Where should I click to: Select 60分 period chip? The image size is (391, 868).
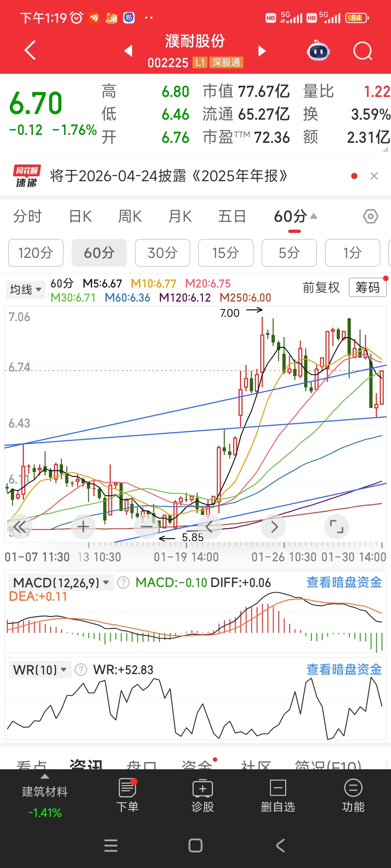(x=99, y=253)
